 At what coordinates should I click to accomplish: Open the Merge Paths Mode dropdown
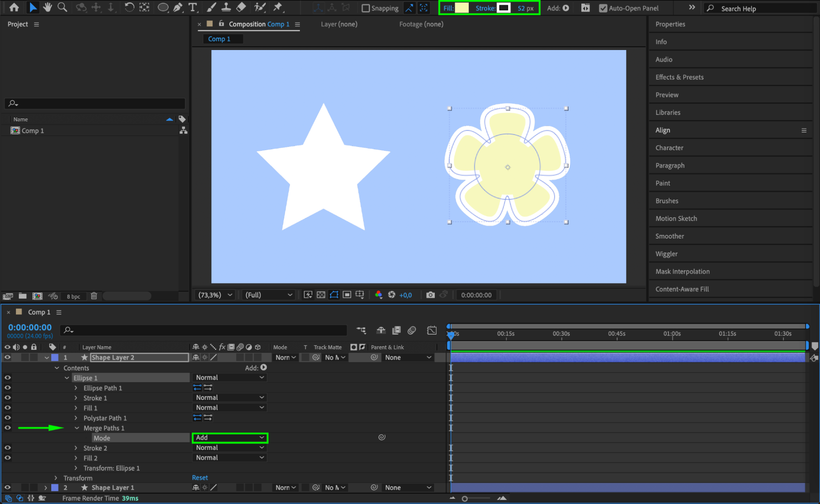230,438
